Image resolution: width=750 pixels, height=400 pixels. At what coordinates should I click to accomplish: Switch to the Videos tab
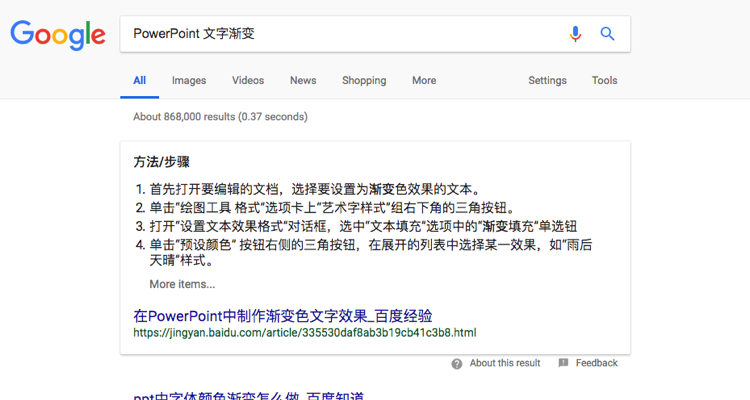248,81
